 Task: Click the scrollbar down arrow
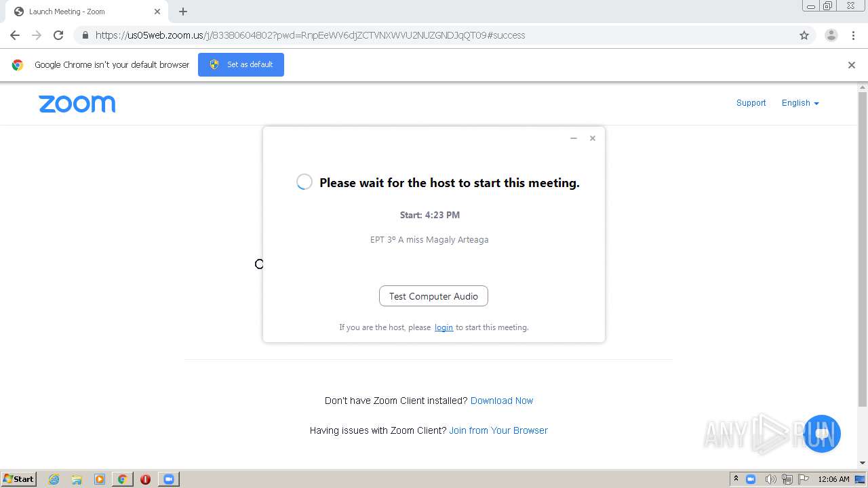pyautogui.click(x=863, y=463)
